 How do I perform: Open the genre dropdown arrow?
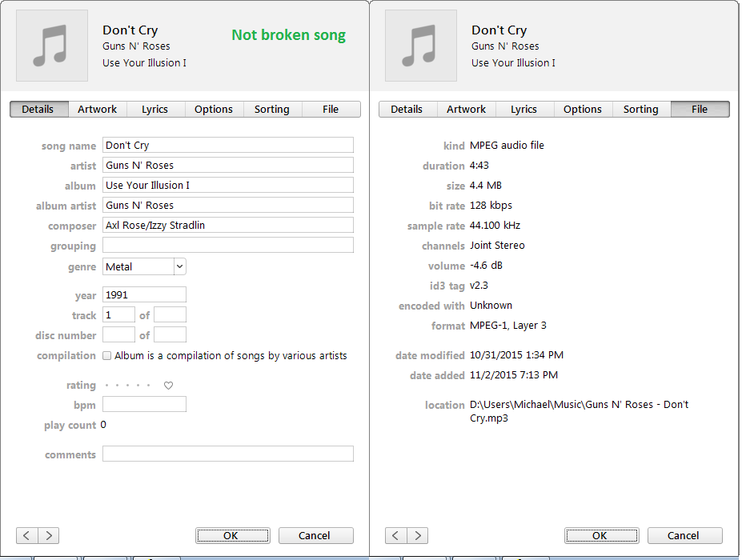(x=180, y=266)
